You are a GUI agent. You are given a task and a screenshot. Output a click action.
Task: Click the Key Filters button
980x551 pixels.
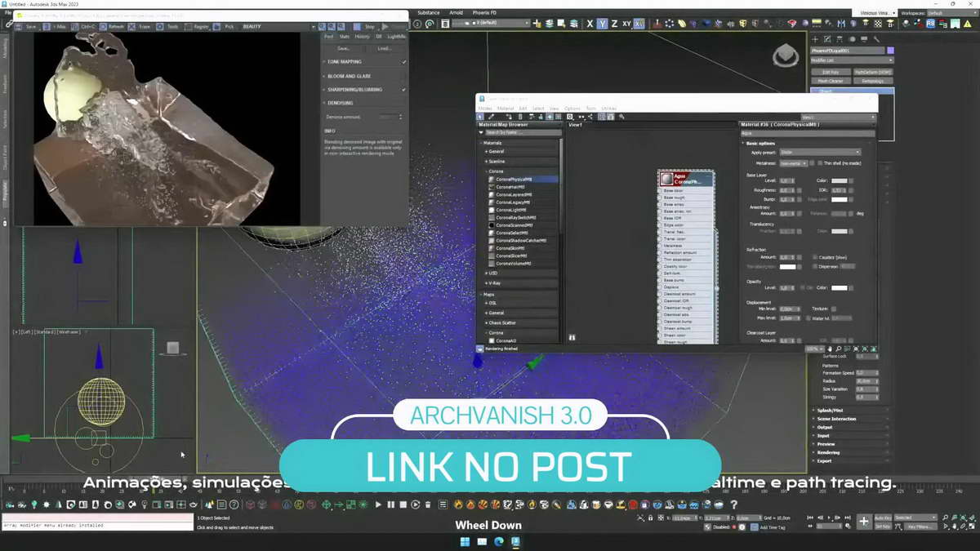click(x=920, y=527)
